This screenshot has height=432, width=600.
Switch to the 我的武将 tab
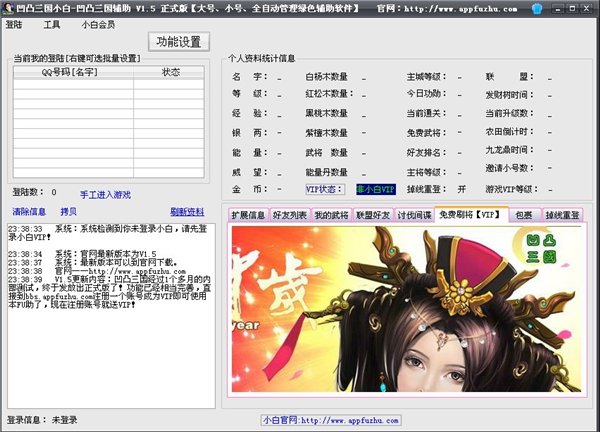point(331,215)
